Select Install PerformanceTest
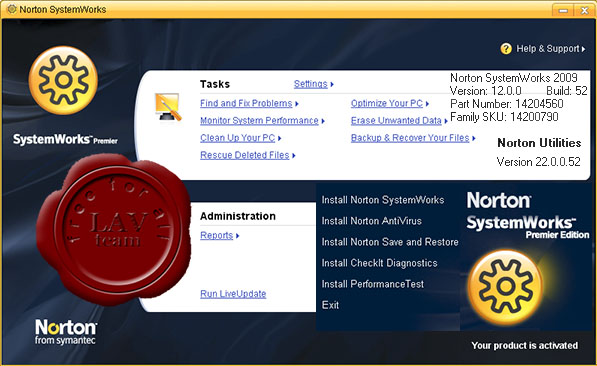 coord(372,284)
